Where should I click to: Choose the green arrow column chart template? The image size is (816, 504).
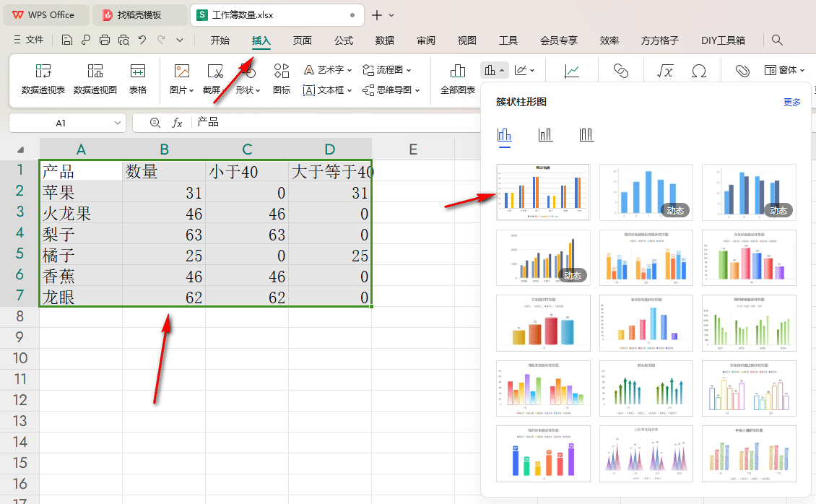[646, 388]
